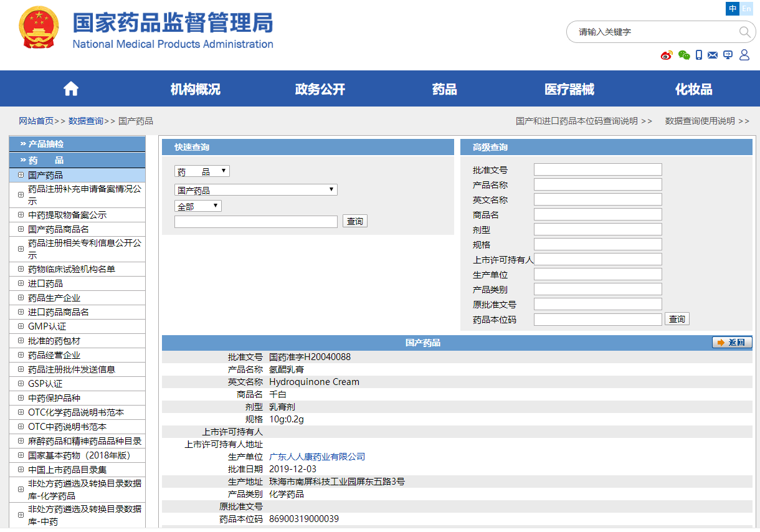760x532 pixels.
Task: Click the 批准文号 input field
Action: point(597,169)
